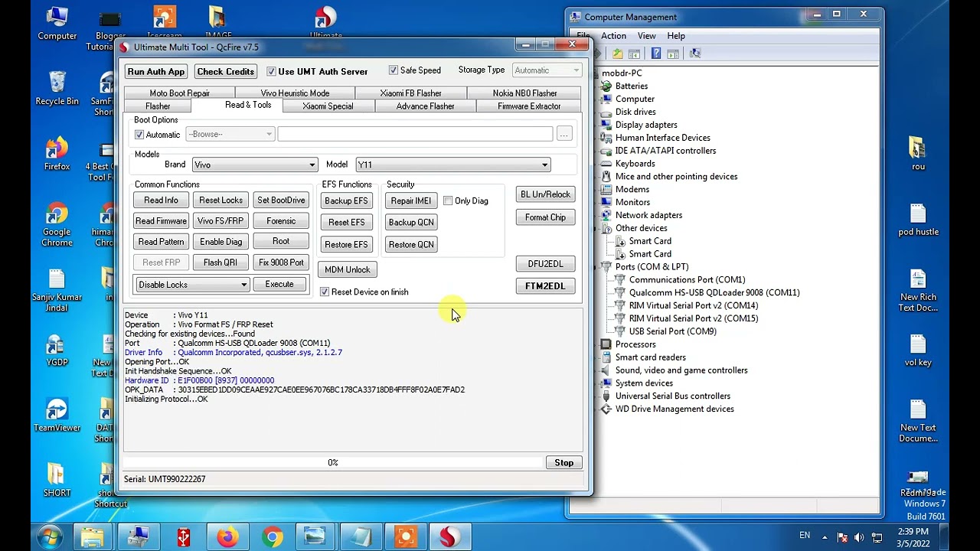The image size is (980, 551).
Task: Select rou folder on desktop
Action: [918, 154]
